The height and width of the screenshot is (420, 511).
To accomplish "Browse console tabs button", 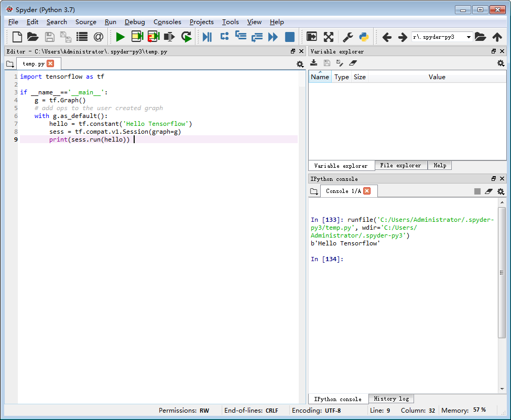I will [x=314, y=191].
